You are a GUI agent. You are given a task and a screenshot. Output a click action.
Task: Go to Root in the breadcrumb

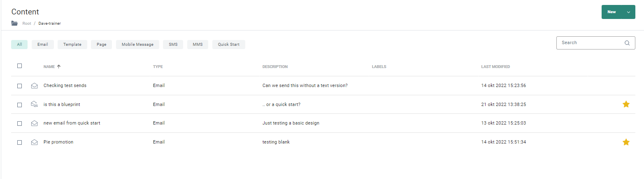click(27, 24)
